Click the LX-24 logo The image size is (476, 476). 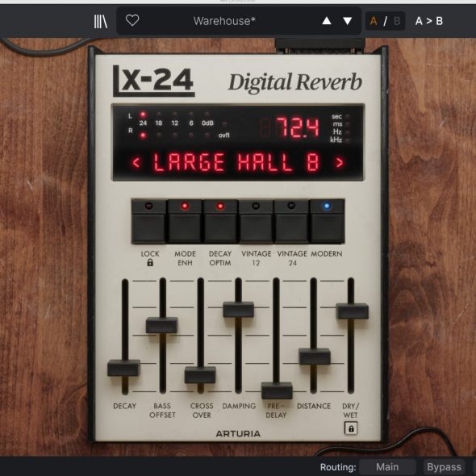[x=153, y=81]
